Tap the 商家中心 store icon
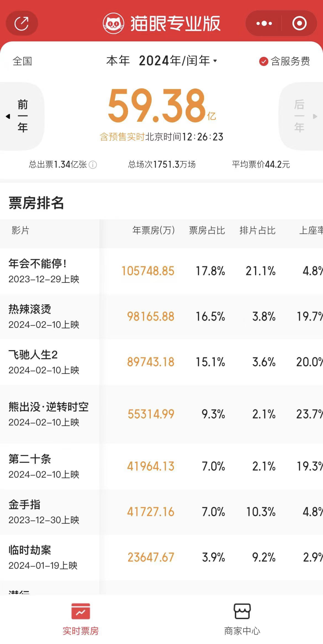Viewport: 323px width, 644px height. pyautogui.click(x=242, y=611)
